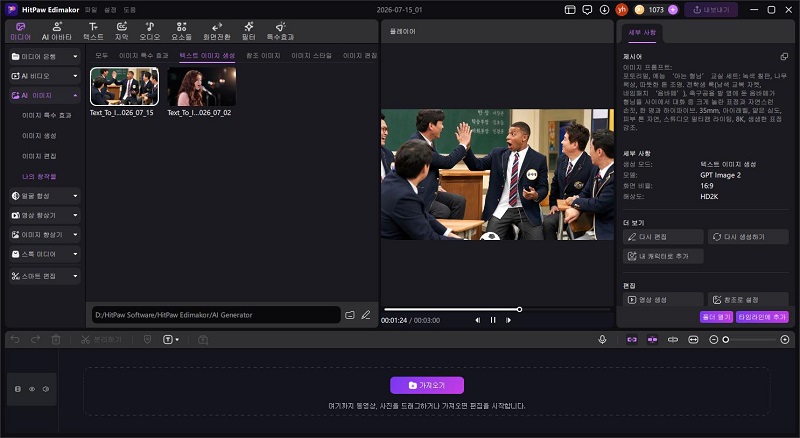
Task: Click the 가져오기 (Import) button in timeline
Action: (427, 385)
